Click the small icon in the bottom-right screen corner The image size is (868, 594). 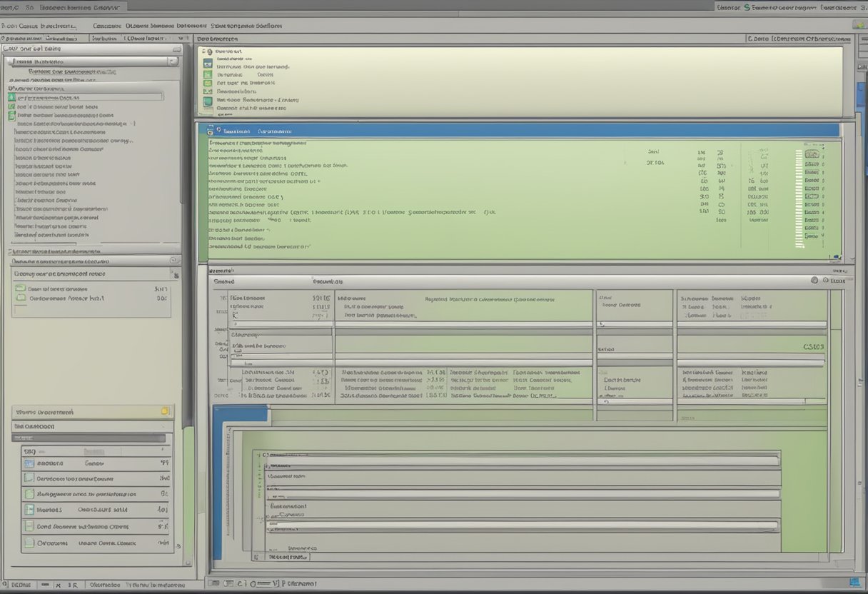(854, 582)
